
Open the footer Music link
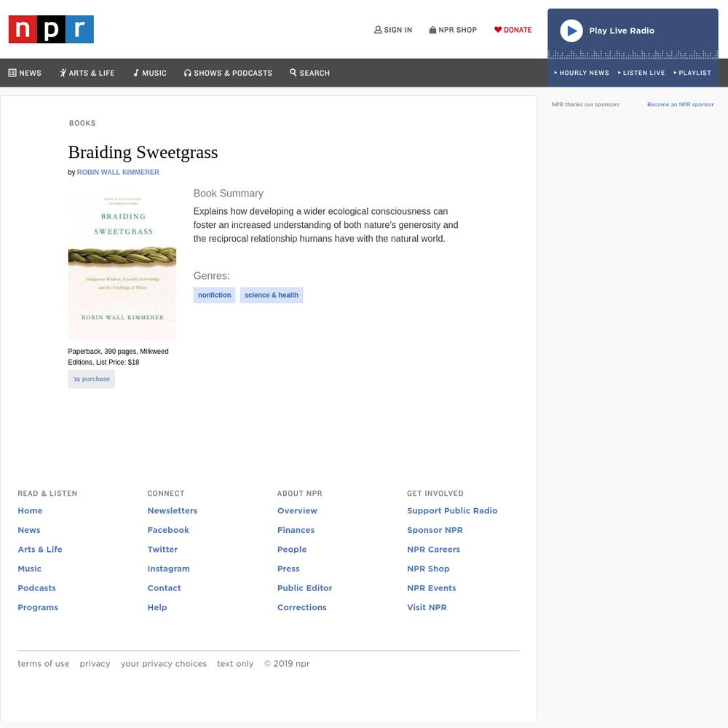click(x=29, y=569)
